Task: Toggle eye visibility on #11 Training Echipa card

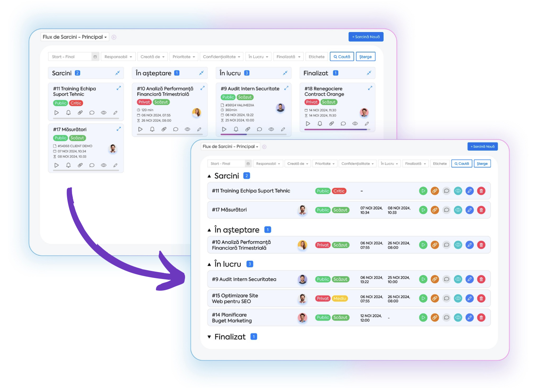Action: (x=103, y=113)
